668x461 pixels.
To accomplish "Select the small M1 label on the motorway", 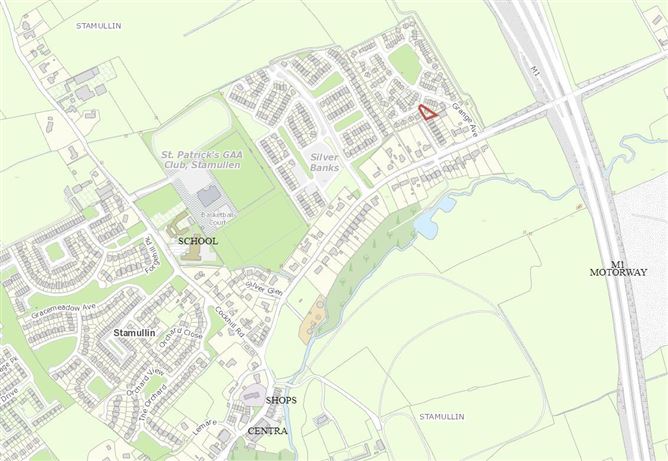I will (535, 72).
